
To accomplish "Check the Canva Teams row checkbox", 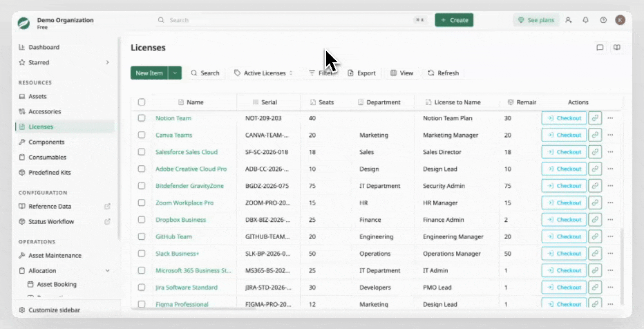I will point(142,135).
